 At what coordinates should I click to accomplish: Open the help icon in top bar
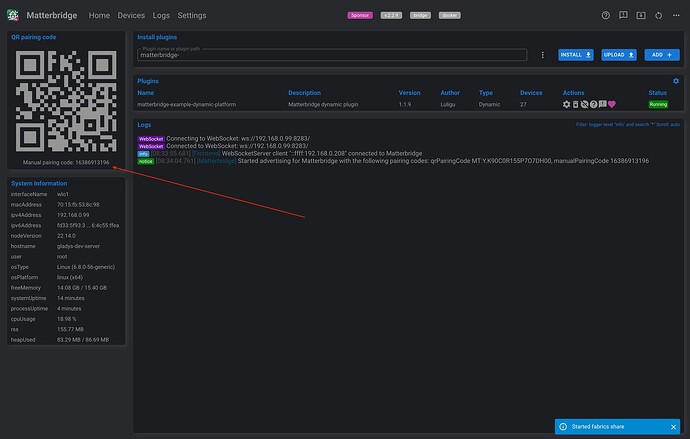click(x=606, y=15)
